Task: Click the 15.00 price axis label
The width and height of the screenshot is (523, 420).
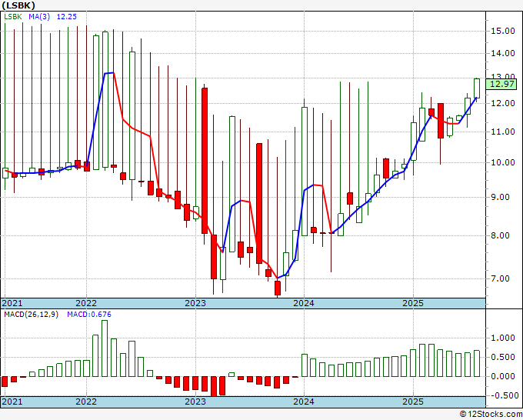Action: point(503,31)
